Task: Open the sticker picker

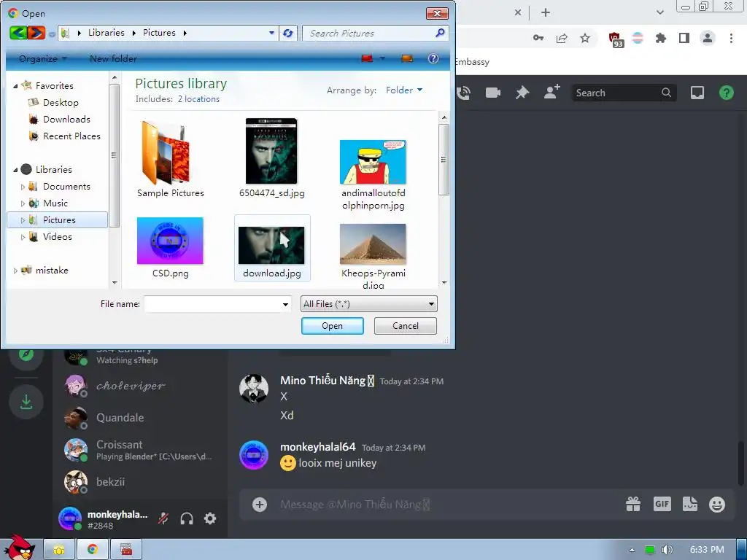Action: click(690, 504)
